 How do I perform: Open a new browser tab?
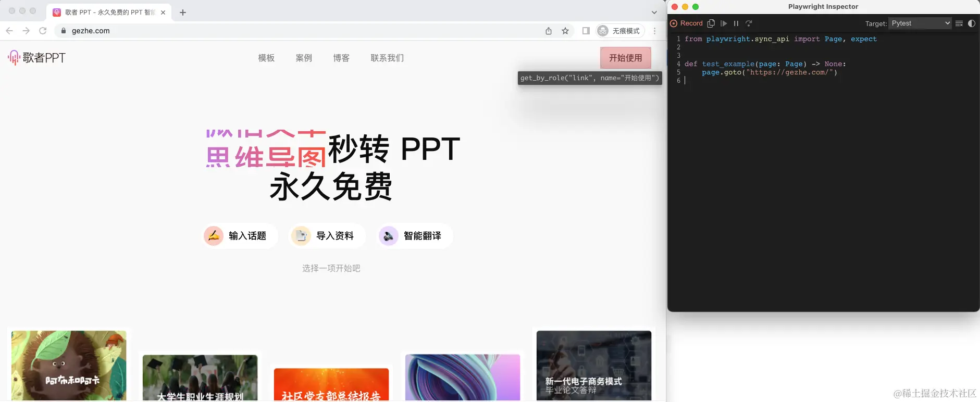tap(183, 12)
